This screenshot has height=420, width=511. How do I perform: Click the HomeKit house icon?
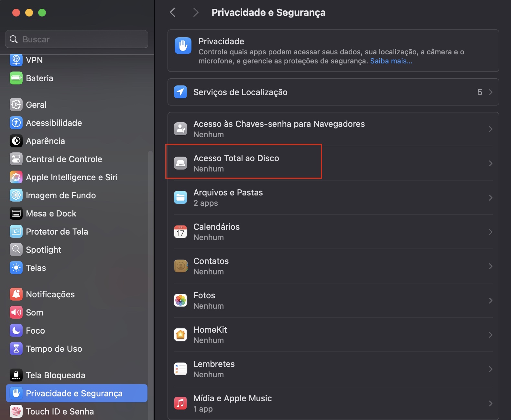point(180,335)
